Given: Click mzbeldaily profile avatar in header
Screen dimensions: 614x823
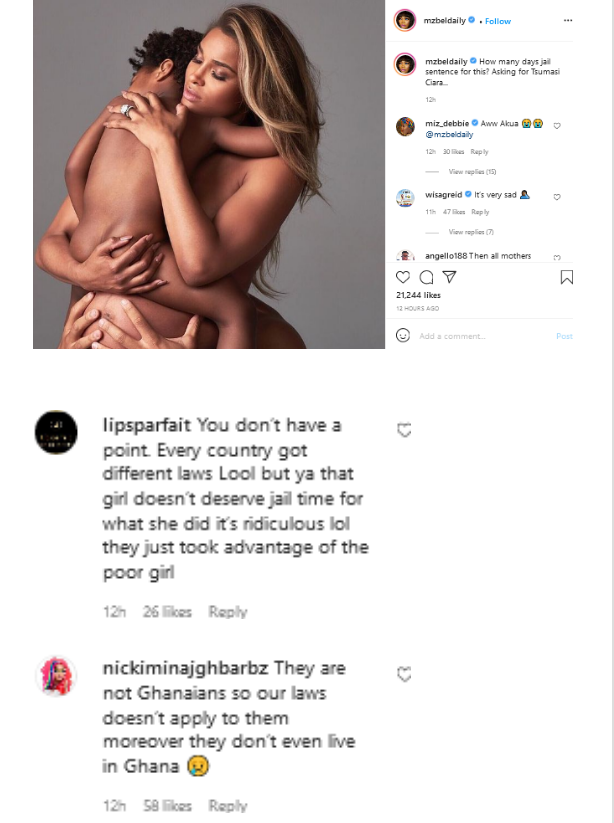Looking at the screenshot, I should 405,20.
